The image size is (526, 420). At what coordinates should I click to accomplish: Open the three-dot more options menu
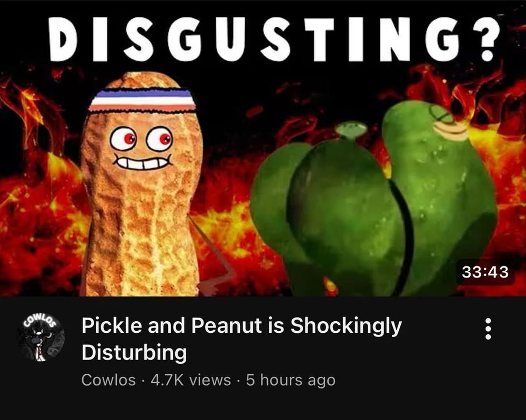click(x=488, y=329)
